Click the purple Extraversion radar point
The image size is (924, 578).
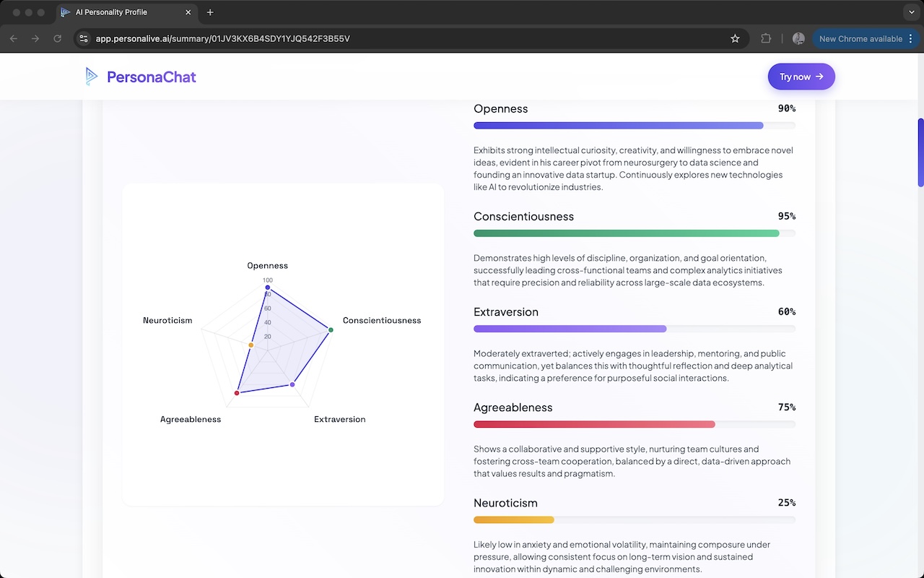click(292, 384)
